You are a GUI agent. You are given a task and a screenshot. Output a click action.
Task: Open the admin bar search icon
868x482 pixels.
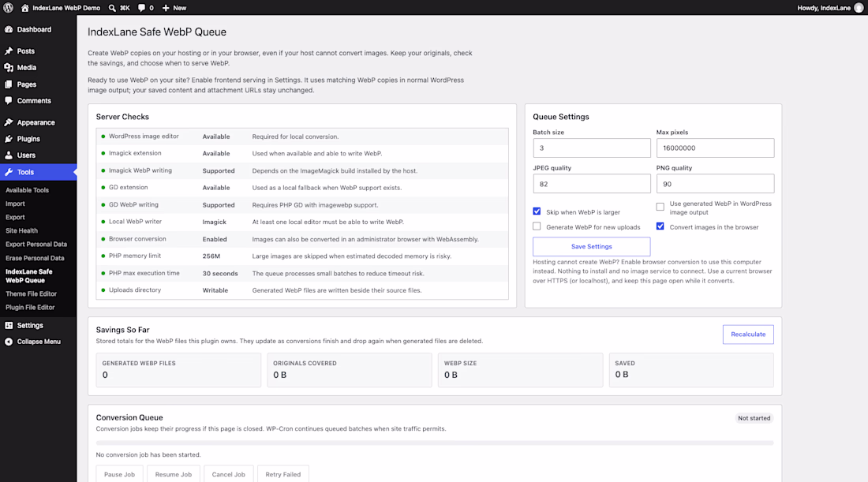[x=112, y=8]
